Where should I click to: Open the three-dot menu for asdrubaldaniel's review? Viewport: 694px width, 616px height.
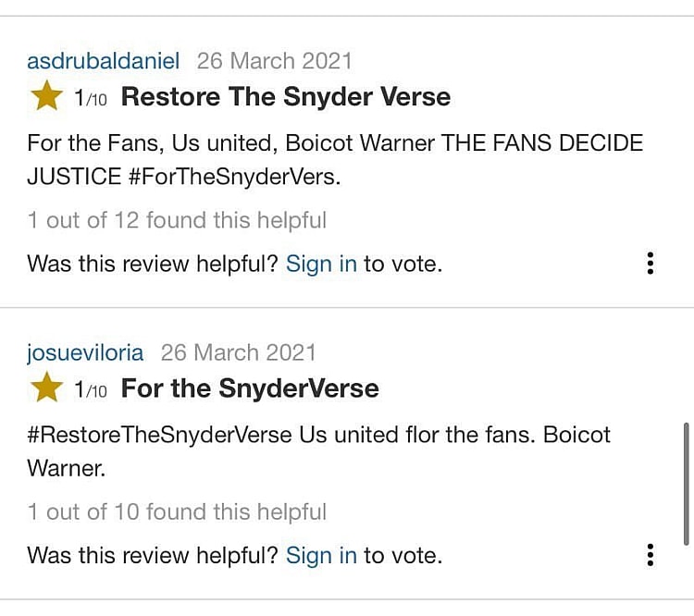click(651, 264)
